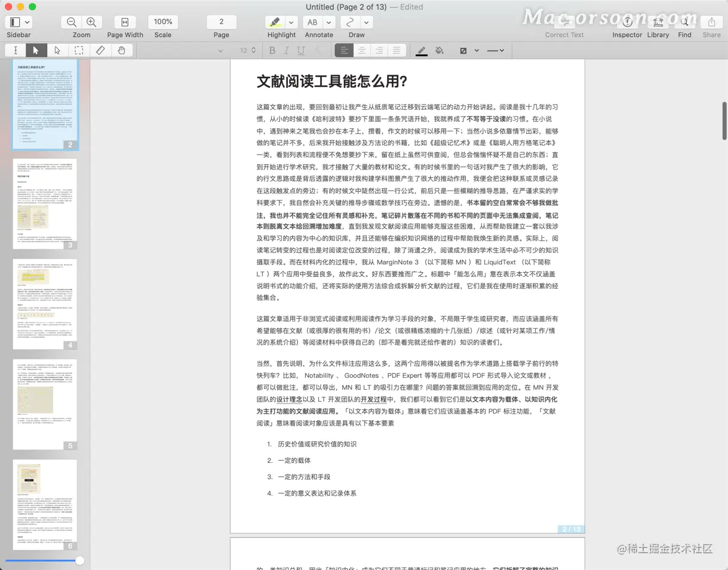Open the border style dropdown arrow
Viewport: 728px width, 570px height.
[x=477, y=51]
